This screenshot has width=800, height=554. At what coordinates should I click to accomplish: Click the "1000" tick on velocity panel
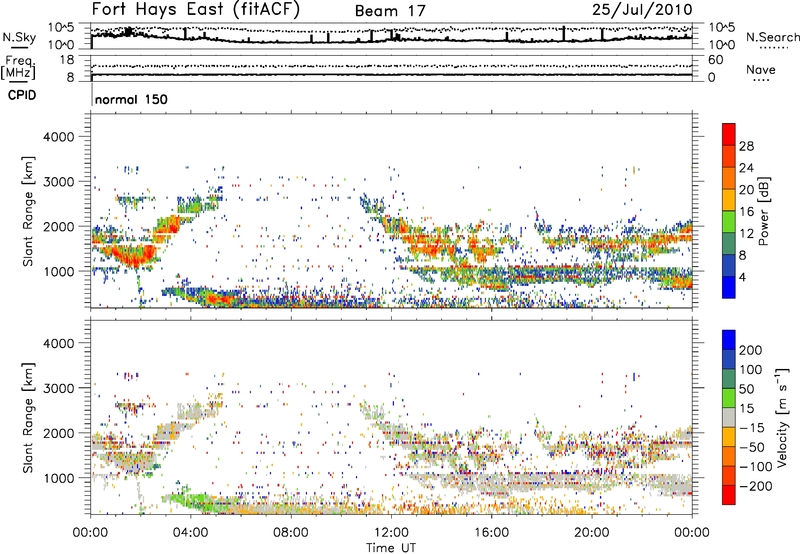[x=58, y=478]
